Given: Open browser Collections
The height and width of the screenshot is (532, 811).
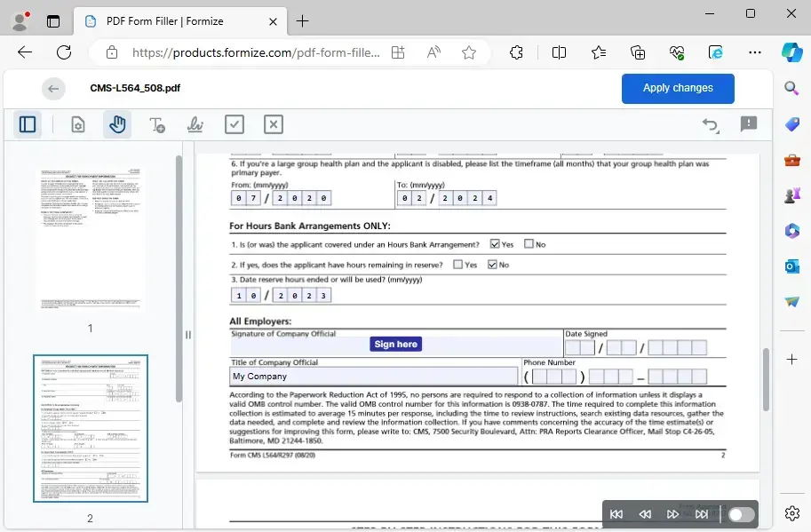Looking at the screenshot, I should tap(638, 52).
